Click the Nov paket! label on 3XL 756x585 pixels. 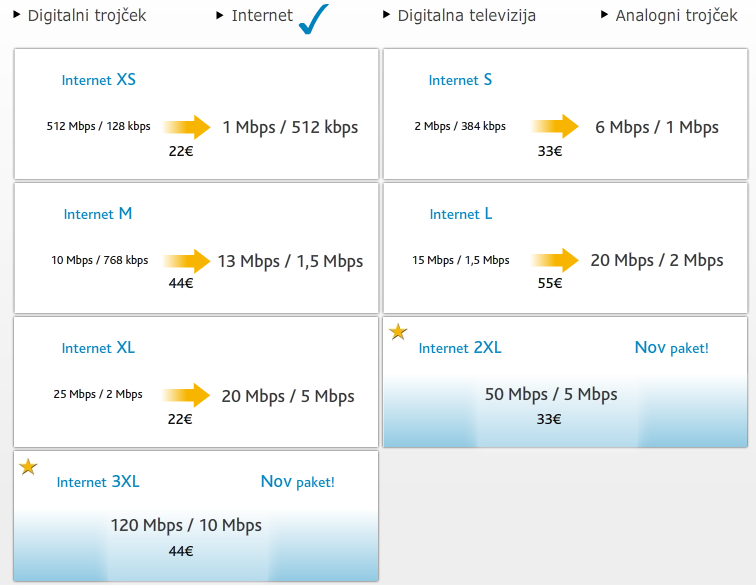coord(297,482)
